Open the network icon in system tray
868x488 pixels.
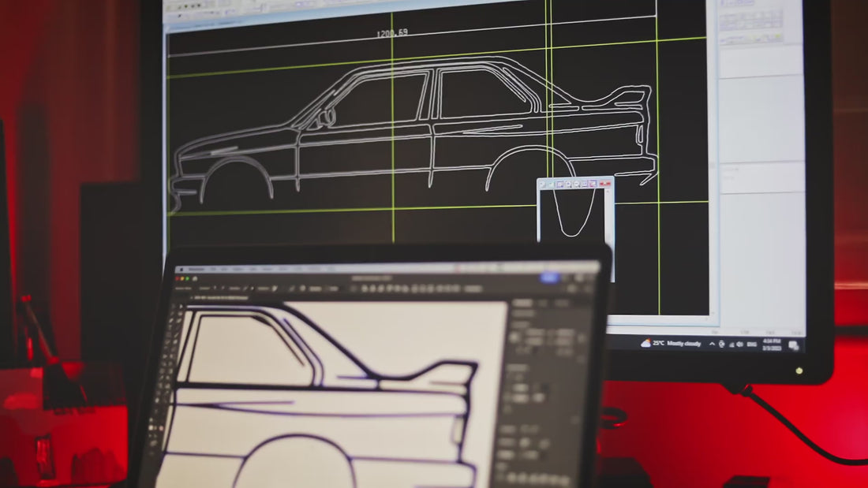(730, 345)
